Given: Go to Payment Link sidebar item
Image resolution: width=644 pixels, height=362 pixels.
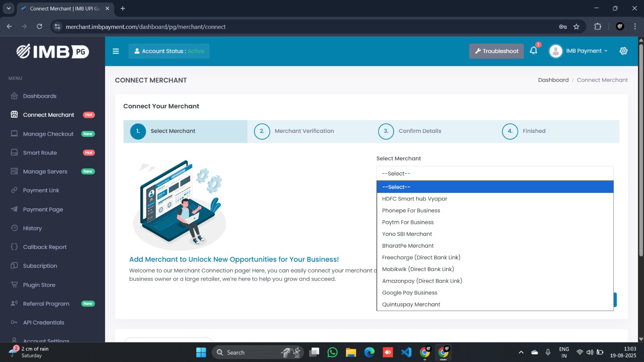Looking at the screenshot, I should pyautogui.click(x=41, y=190).
